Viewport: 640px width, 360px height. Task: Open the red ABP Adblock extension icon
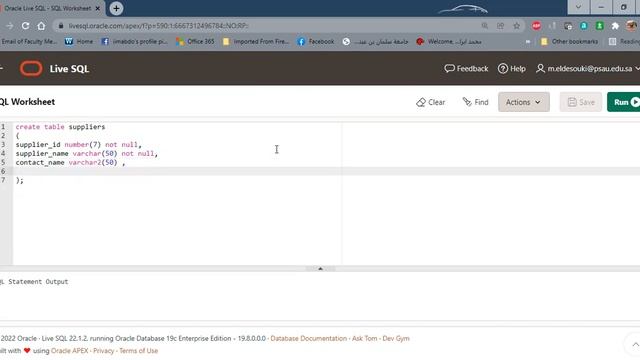click(536, 26)
